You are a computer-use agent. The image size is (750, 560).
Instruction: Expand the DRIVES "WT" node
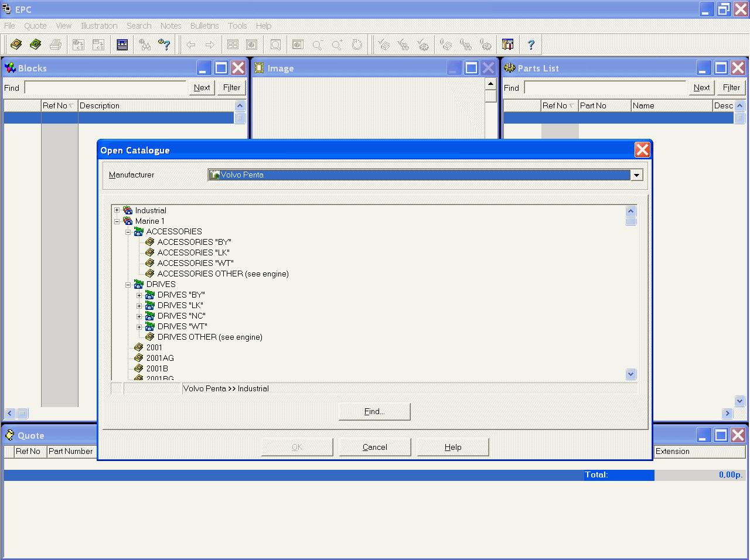tap(139, 326)
